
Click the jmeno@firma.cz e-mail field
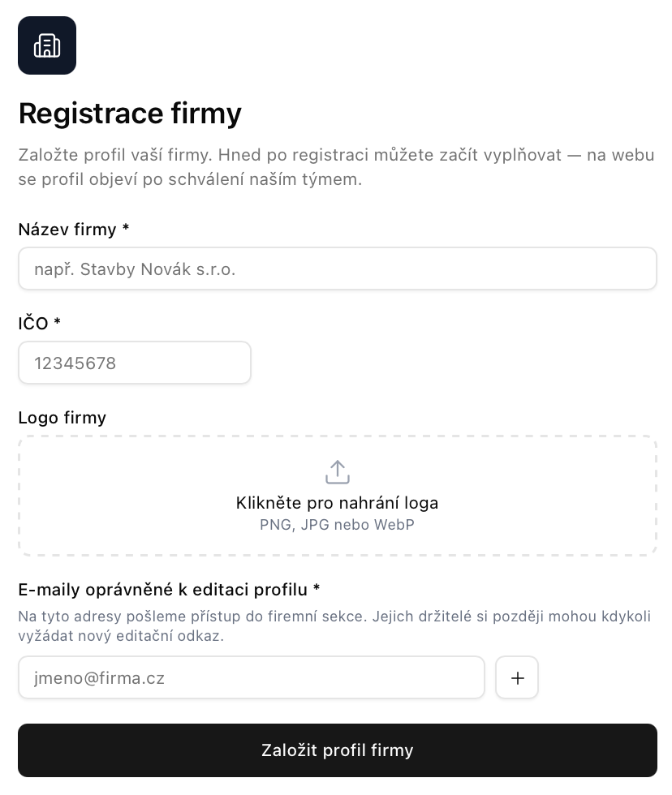[252, 677]
